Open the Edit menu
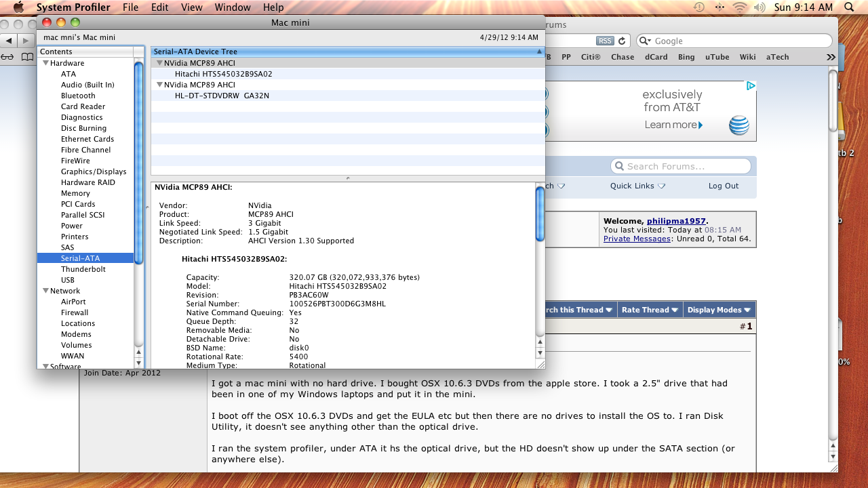The height and width of the screenshot is (488, 868). click(x=160, y=7)
